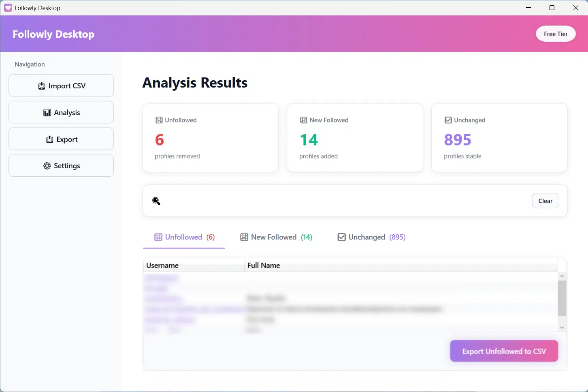588x392 pixels.
Task: Click the green 14 new followed count
Action: coord(309,140)
